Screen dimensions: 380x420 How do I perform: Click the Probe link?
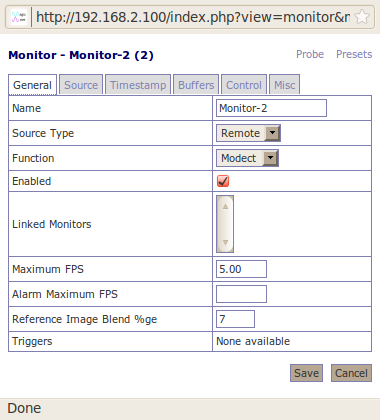[310, 54]
